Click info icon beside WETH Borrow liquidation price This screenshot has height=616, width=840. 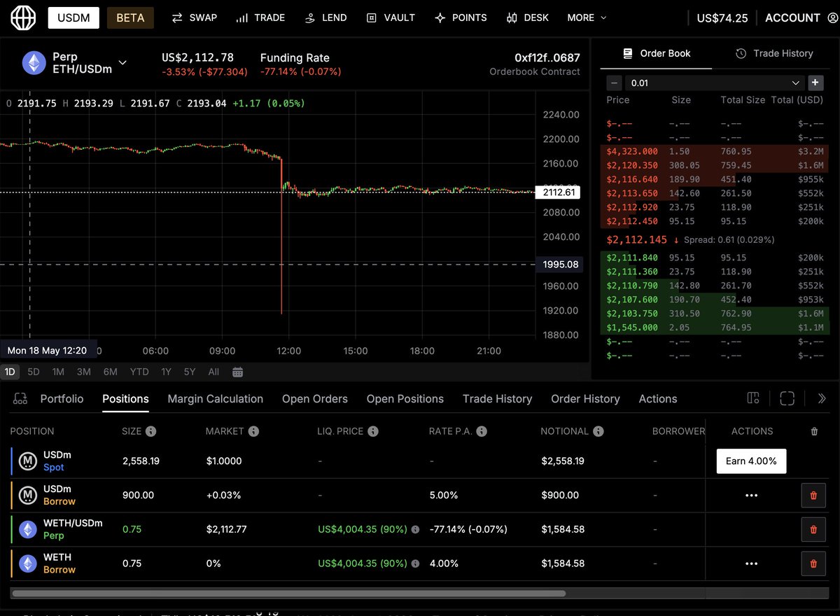tap(415, 563)
